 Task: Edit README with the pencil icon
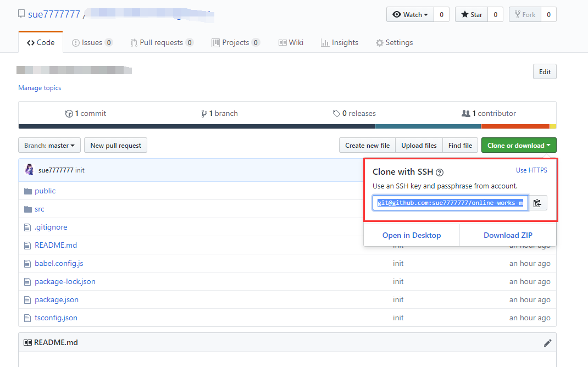tap(547, 343)
